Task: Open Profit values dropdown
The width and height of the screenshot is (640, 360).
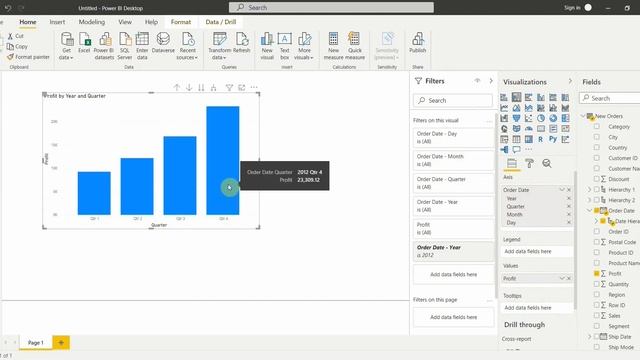Action: pyautogui.click(x=562, y=278)
